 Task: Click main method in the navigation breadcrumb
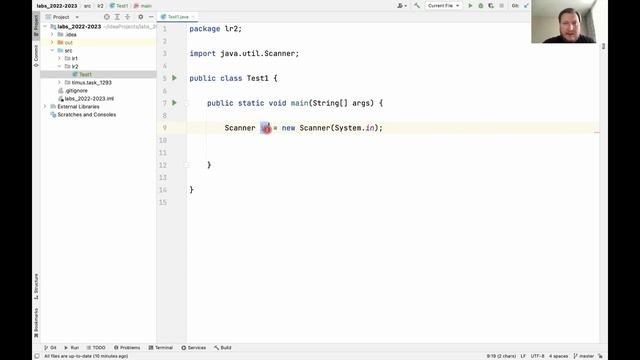143,6
